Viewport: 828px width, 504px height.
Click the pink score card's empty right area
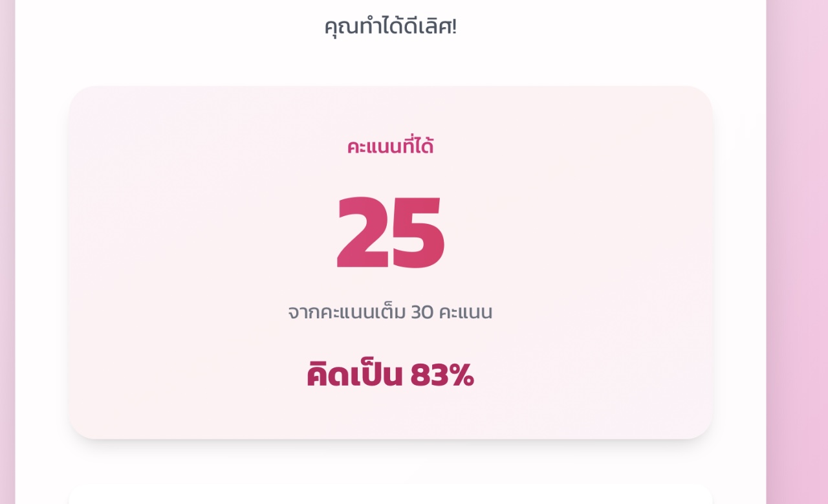(x=615, y=259)
